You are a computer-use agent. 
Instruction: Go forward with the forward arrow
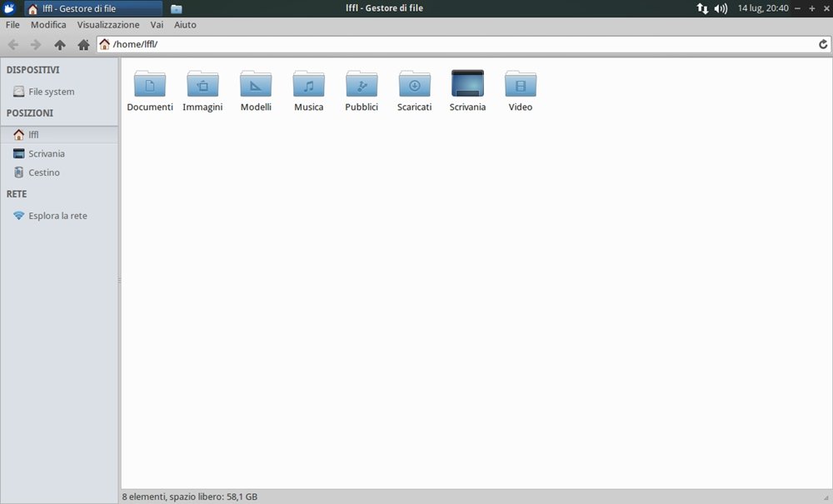click(x=36, y=45)
